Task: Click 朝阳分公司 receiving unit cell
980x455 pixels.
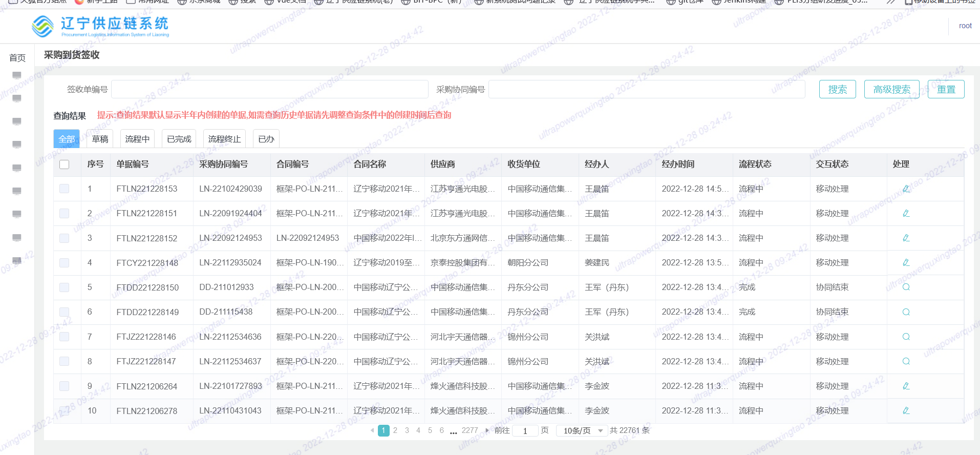Action: [528, 262]
